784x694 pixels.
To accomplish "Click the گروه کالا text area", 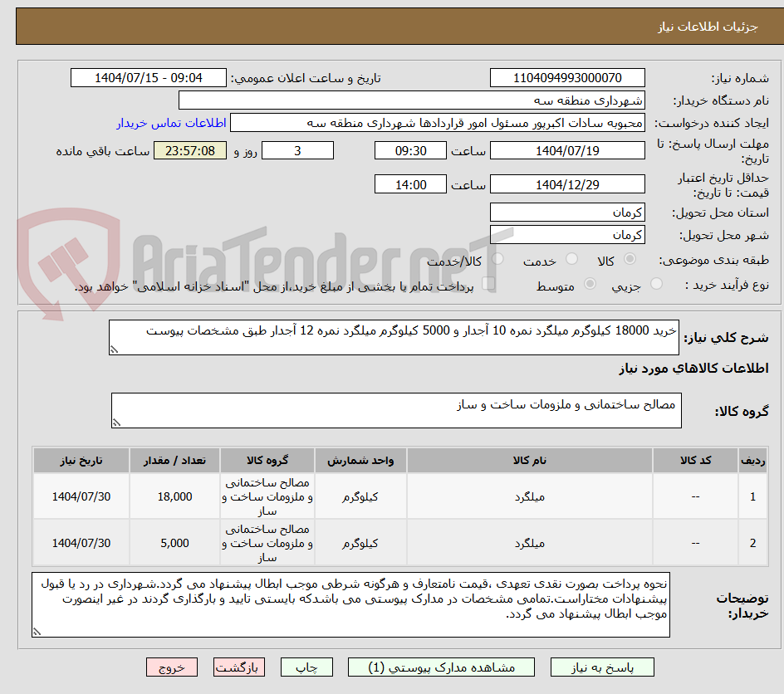I will [x=396, y=410].
